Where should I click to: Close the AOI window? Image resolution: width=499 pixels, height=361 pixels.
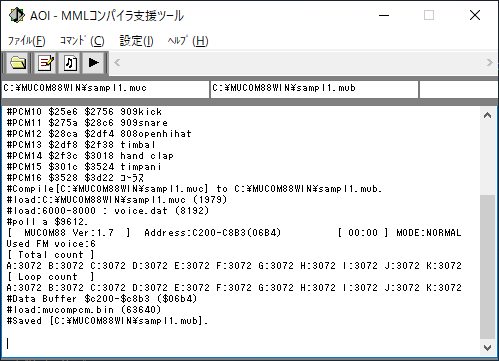475,15
